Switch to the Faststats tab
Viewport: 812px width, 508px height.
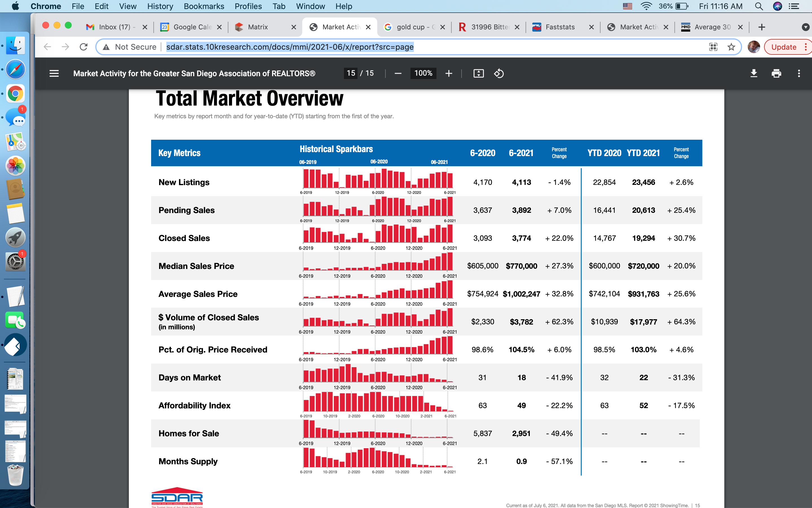[x=563, y=27]
